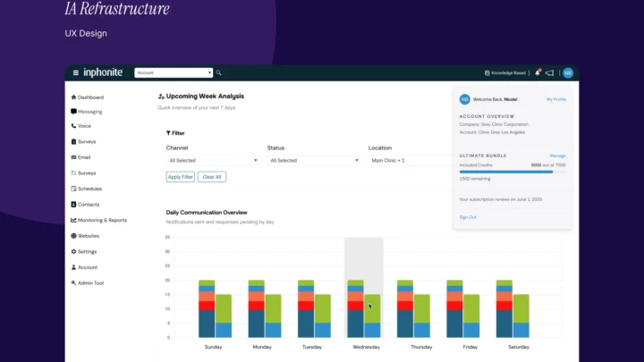The height and width of the screenshot is (362, 644).
Task: Click the Tuesday label on the chart
Action: point(312,347)
